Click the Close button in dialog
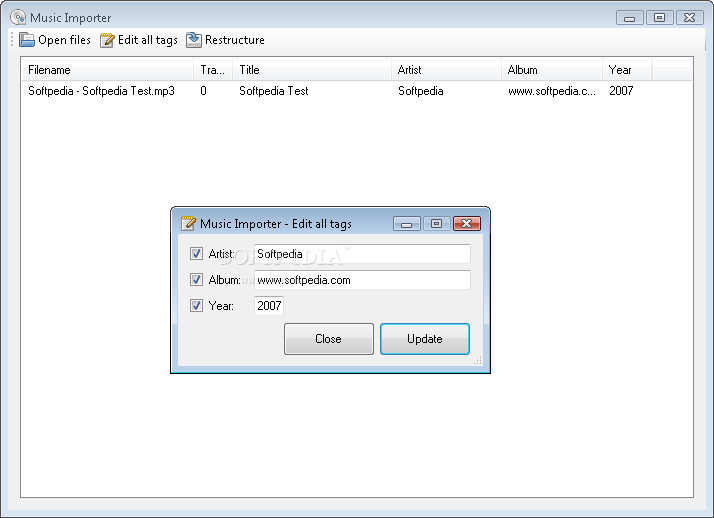714x518 pixels. pos(329,339)
